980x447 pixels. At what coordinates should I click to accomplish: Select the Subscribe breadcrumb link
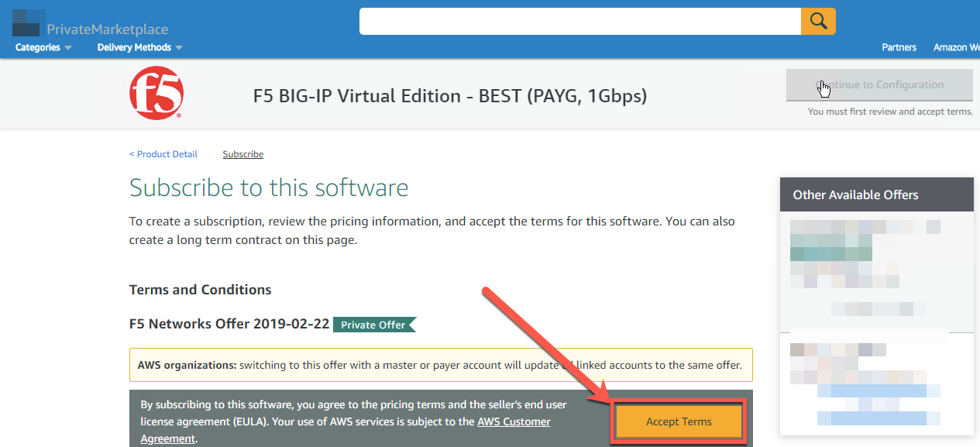point(243,154)
